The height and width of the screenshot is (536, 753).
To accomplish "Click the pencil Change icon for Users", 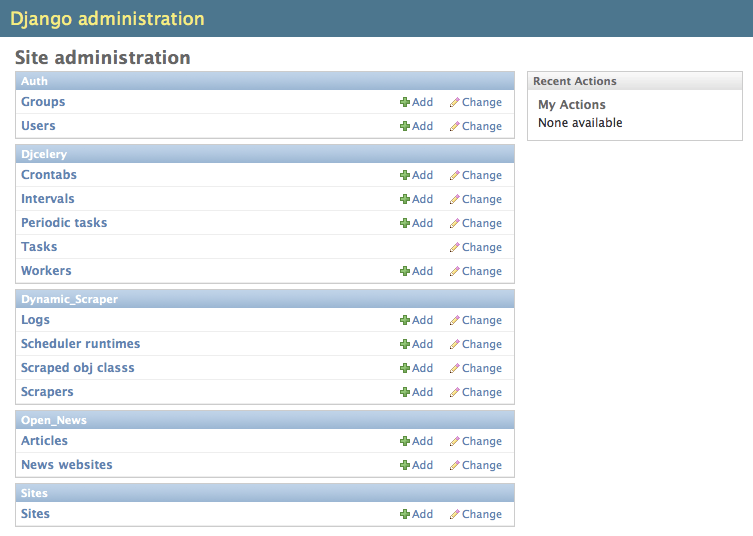I will [x=454, y=126].
